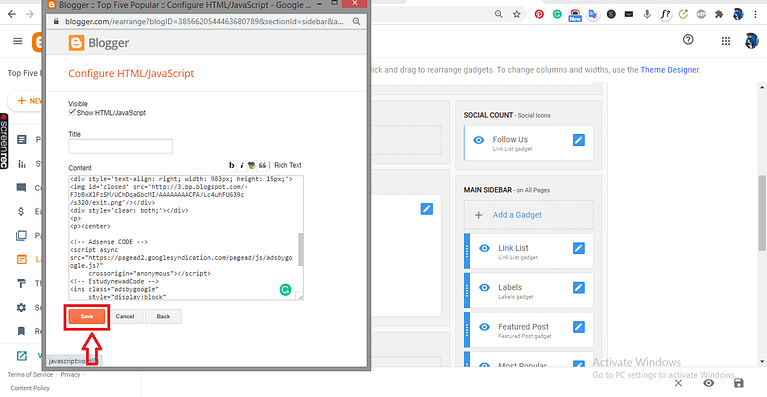The height and width of the screenshot is (397, 767).
Task: Go back with the browser back arrow
Action: click(12, 14)
